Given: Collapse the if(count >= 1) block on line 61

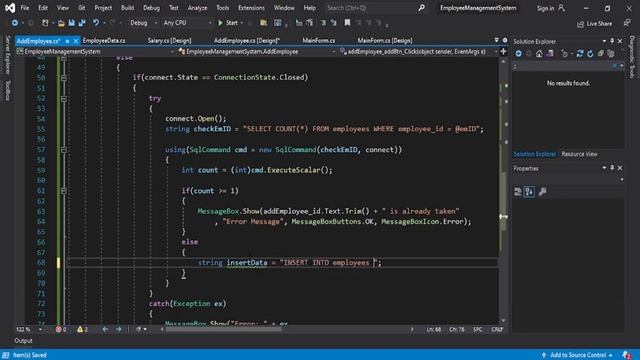Looking at the screenshot, I should 64,191.
